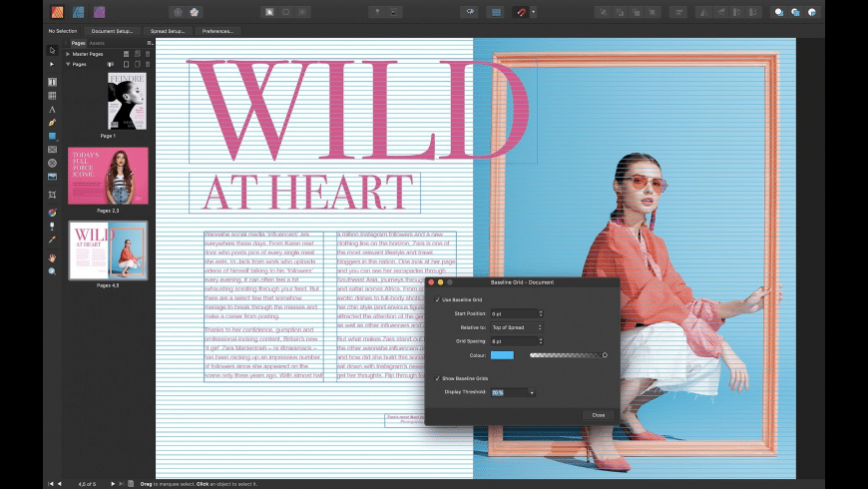Pick the Zoom magnifier tool
The image size is (868, 489).
click(52, 270)
